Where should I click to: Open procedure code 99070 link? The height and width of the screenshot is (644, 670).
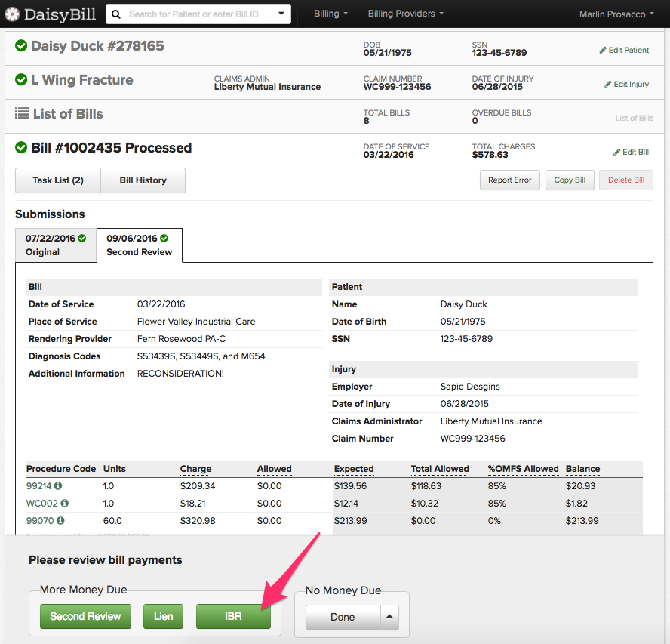[x=40, y=520]
